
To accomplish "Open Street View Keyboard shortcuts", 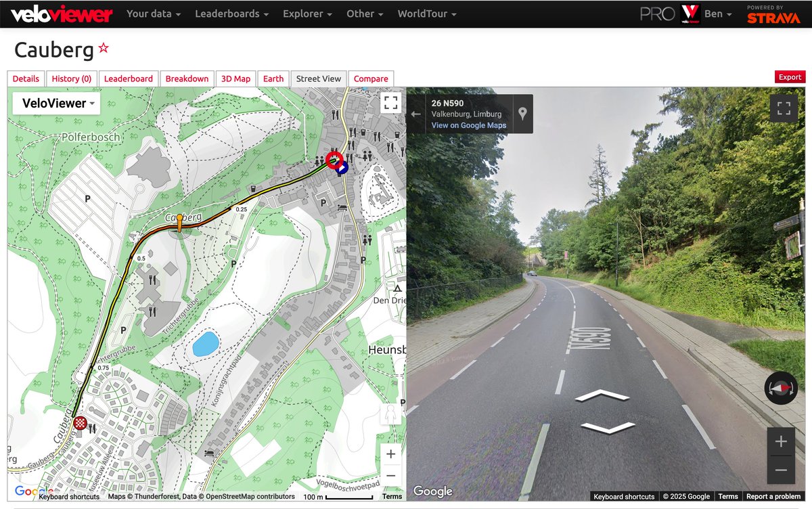I will click(624, 496).
